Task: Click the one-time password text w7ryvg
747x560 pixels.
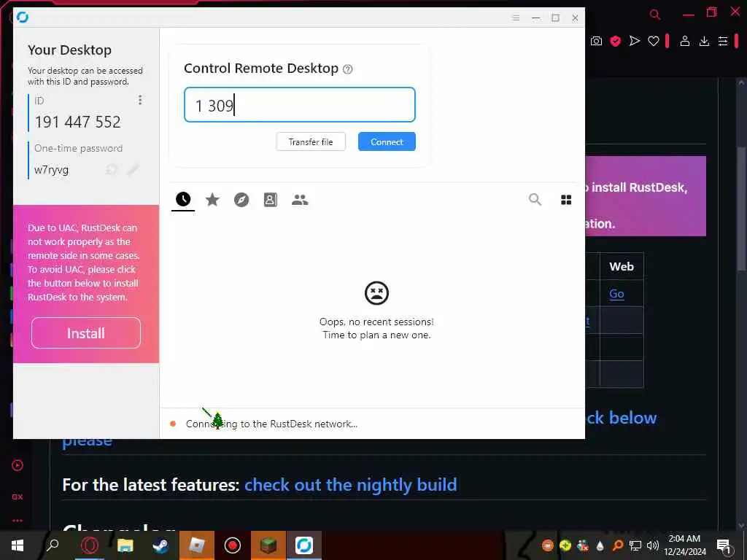Action: [x=52, y=170]
